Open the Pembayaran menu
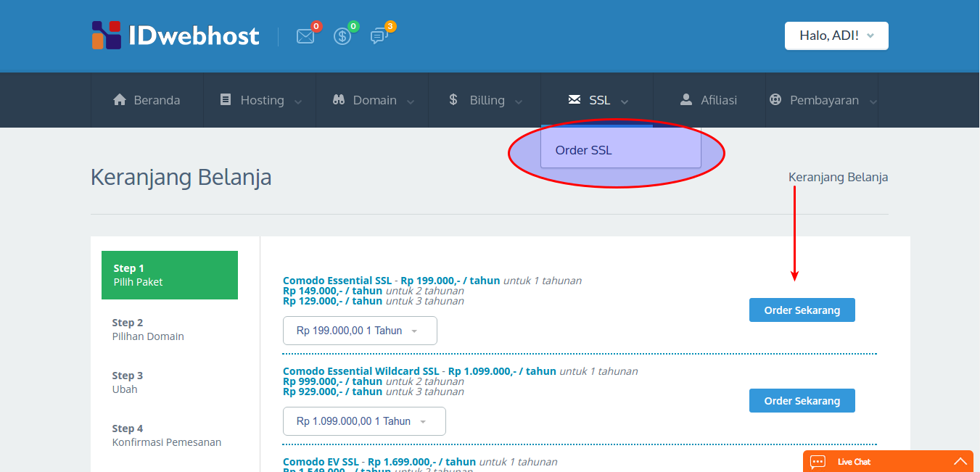 pyautogui.click(x=822, y=100)
